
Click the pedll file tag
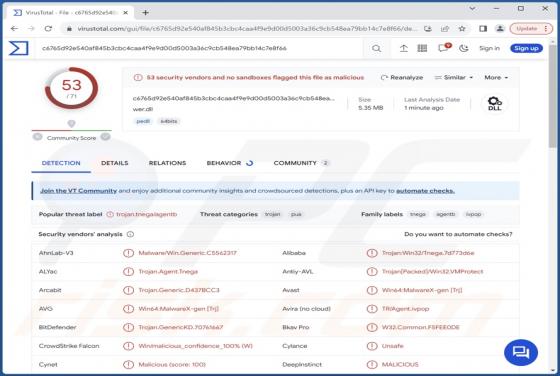pos(143,121)
